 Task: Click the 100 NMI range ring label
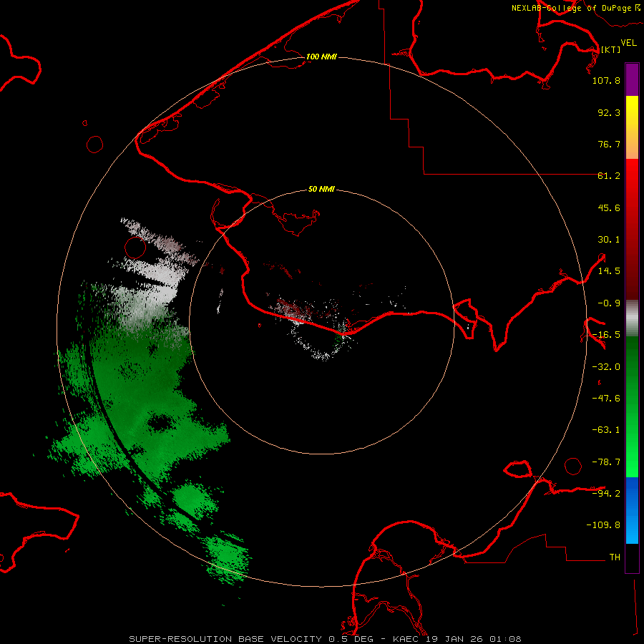[321, 57]
